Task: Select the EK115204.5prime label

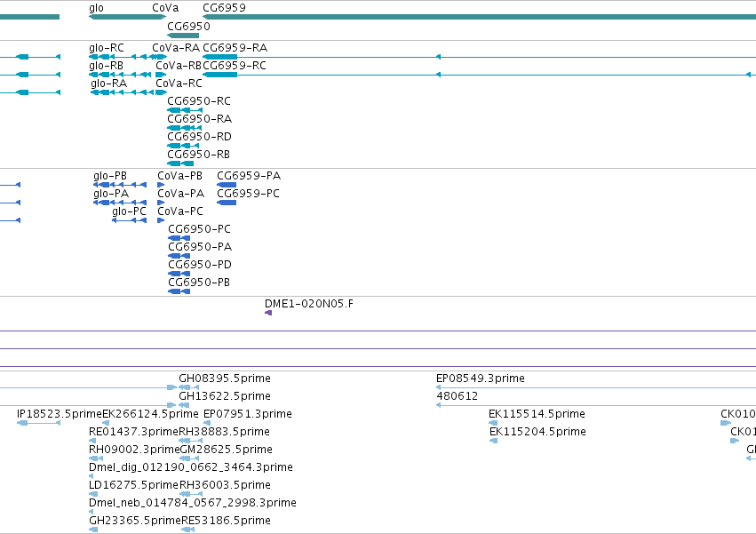Action: 537,432
